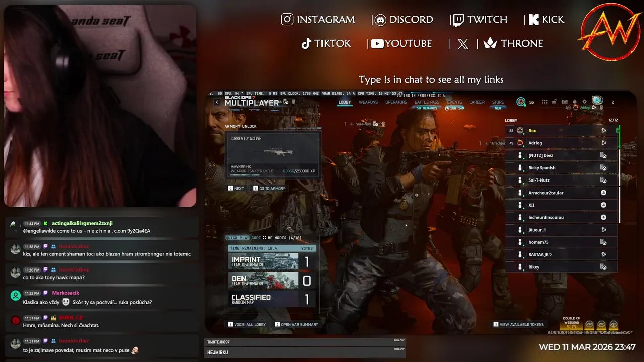Open the apps grid menu icon
The width and height of the screenshot is (644, 362).
(x=544, y=102)
